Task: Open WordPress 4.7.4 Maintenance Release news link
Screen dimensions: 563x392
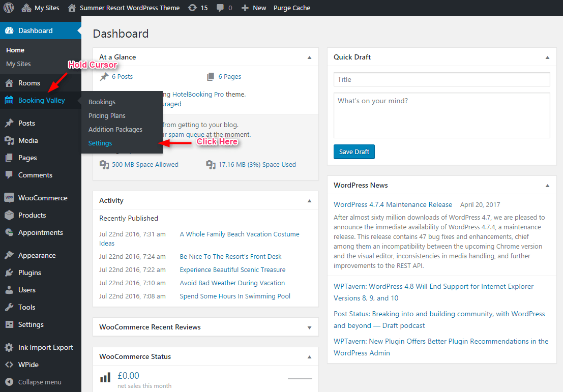Action: click(x=393, y=204)
